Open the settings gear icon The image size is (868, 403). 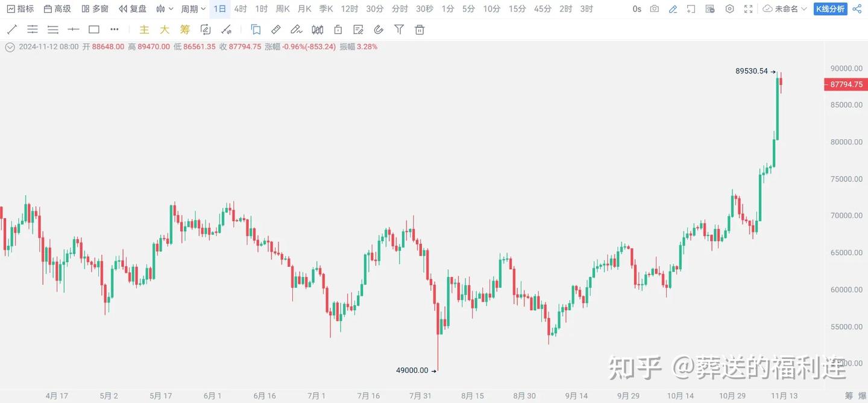[x=729, y=8]
